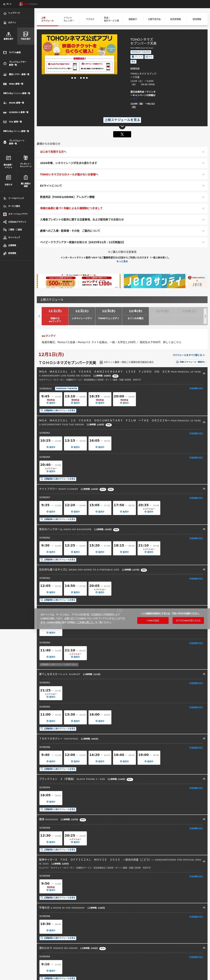The image size is (210, 980).
Task: Expand the 2026年春、シネマイレージ notice
Action: 122,163
